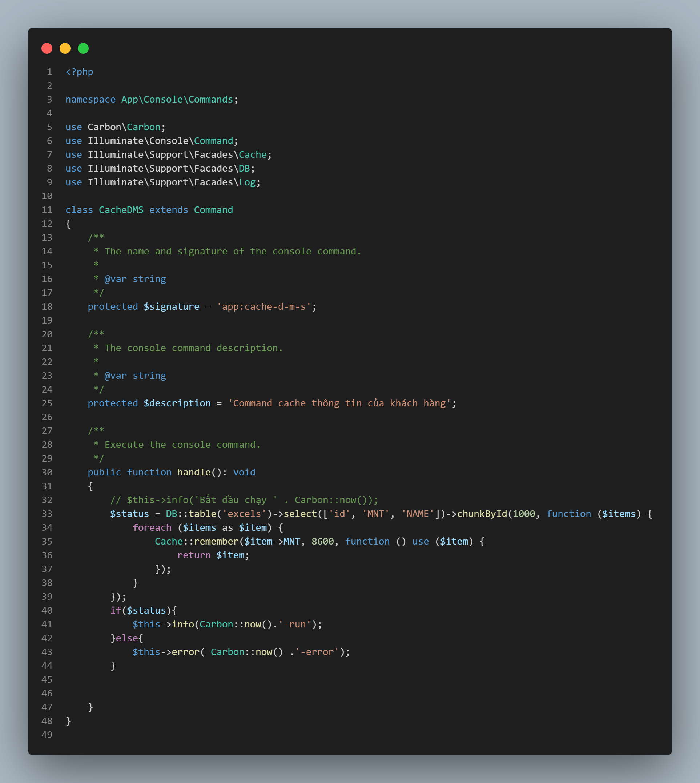The image size is (700, 783).
Task: Click commented line with 'Bắt đầu chạy'
Action: point(244,500)
